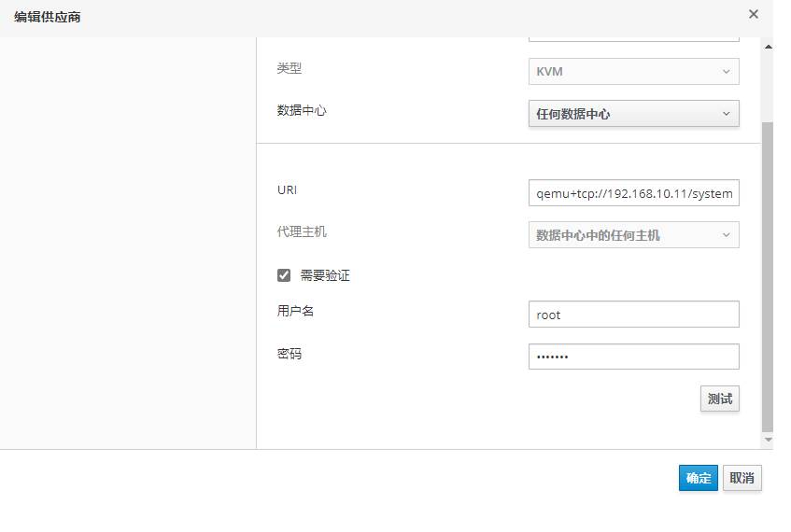The width and height of the screenshot is (791, 532).
Task: Confirm changes with the 确定 button
Action: point(698,478)
